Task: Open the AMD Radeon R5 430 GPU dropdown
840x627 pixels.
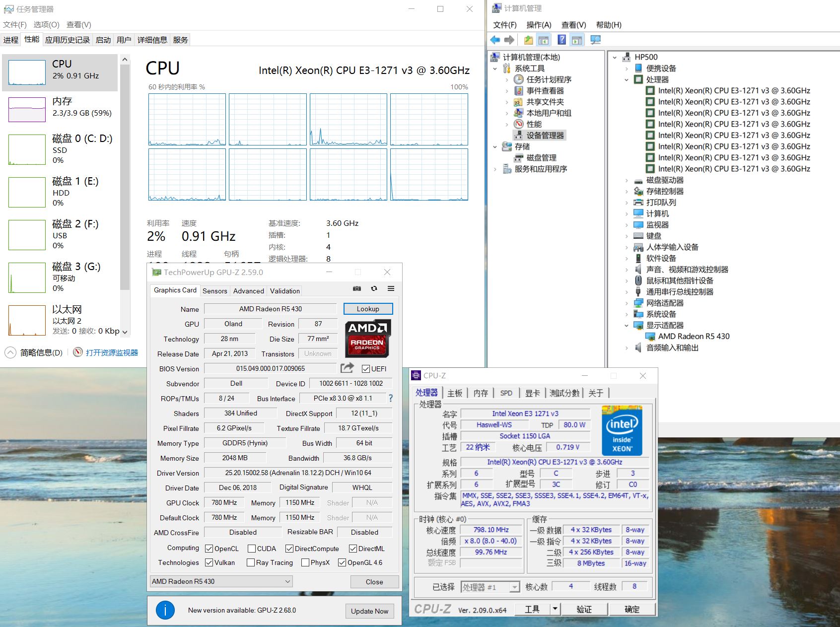Action: pyautogui.click(x=221, y=581)
